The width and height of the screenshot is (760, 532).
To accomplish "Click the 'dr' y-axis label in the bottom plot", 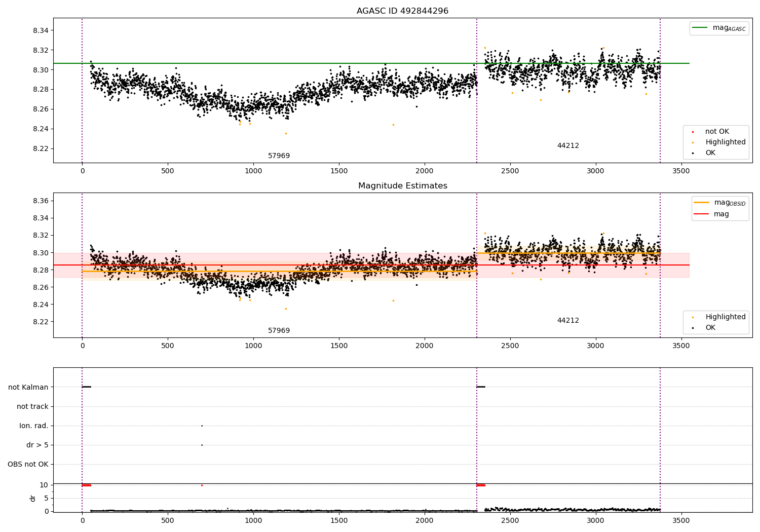I will click(33, 498).
